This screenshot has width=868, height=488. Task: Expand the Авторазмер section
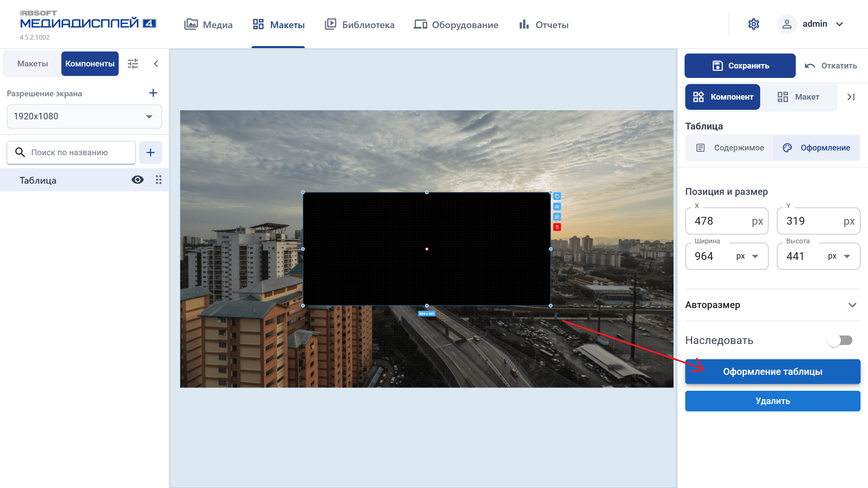coord(772,305)
